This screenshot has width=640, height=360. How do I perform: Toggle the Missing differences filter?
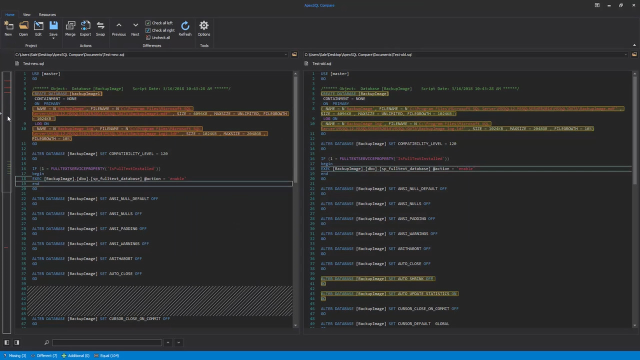tap(15, 356)
